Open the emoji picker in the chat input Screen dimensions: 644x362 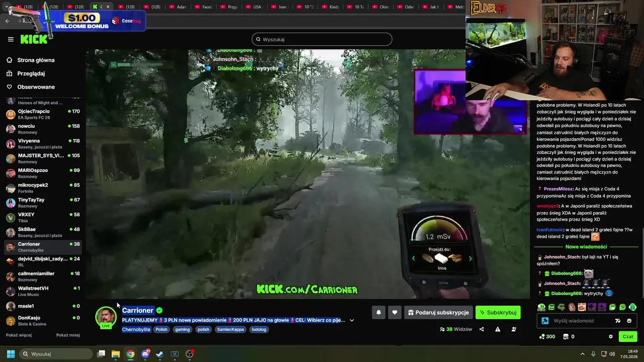pyautogui.click(x=629, y=321)
